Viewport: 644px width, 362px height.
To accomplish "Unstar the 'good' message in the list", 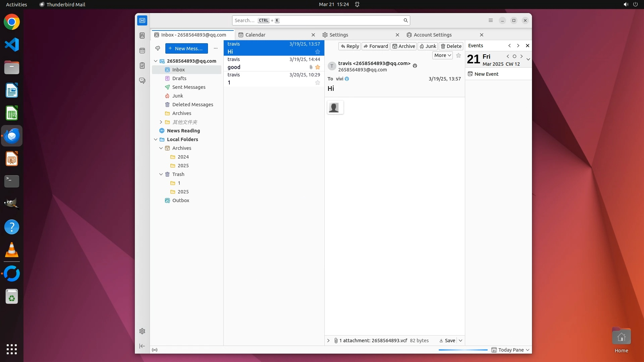I will (x=317, y=67).
